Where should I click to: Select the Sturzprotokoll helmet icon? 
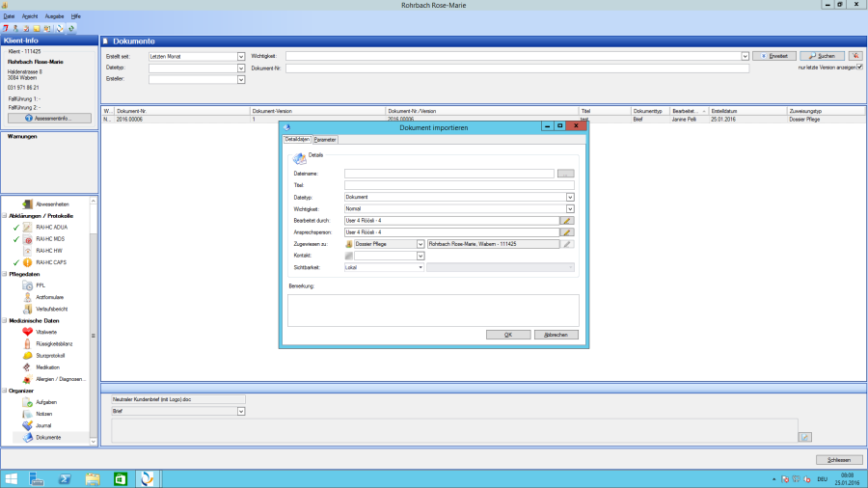click(x=28, y=355)
